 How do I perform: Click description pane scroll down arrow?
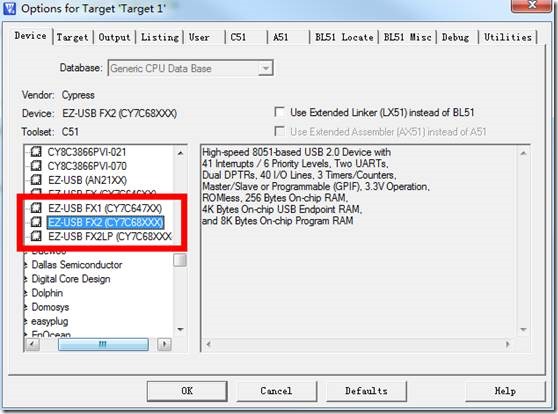[523, 330]
